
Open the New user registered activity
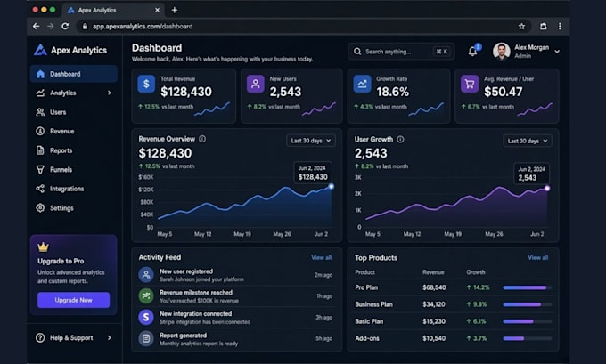point(236,275)
